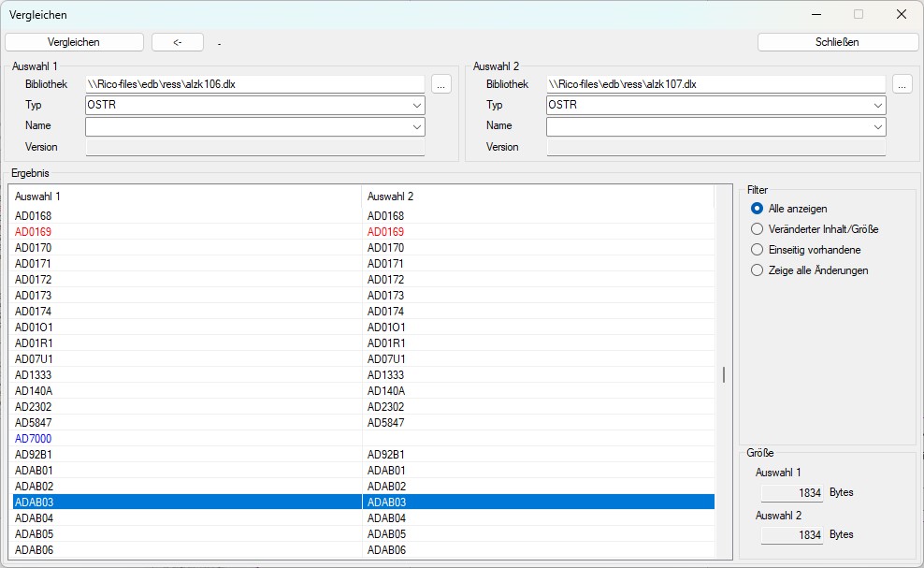Viewport: 924px width, 568px height.
Task: Select 'Veränderter Inhalt/Größe' filter
Action: click(x=758, y=229)
